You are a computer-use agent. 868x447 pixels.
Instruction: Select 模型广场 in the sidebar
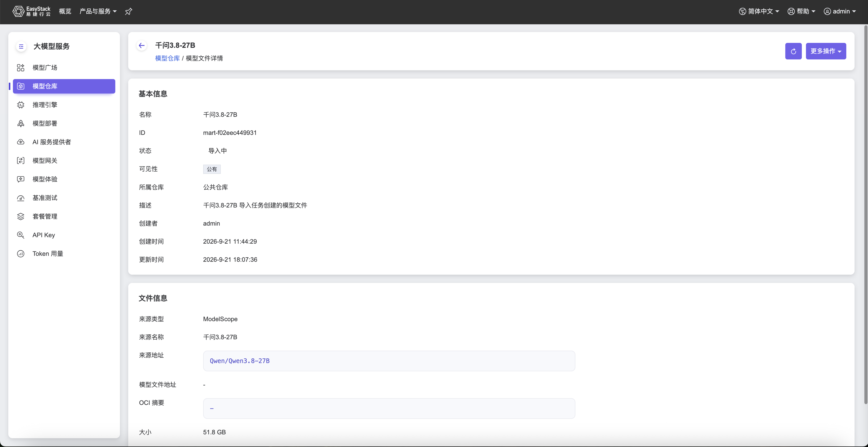[64, 68]
